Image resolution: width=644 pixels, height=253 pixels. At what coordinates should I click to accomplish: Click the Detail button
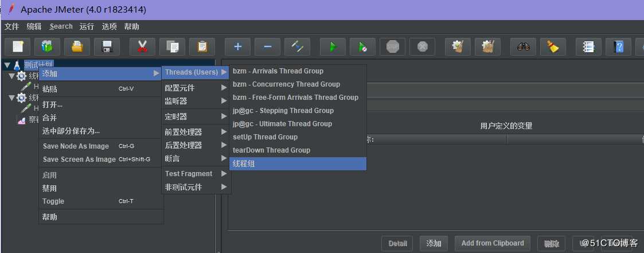[397, 244]
